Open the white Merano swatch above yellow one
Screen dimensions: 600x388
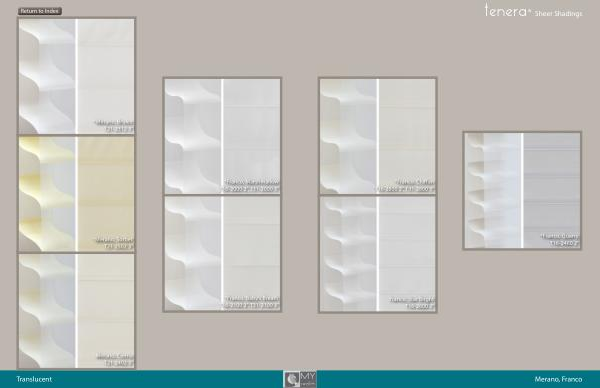77,76
